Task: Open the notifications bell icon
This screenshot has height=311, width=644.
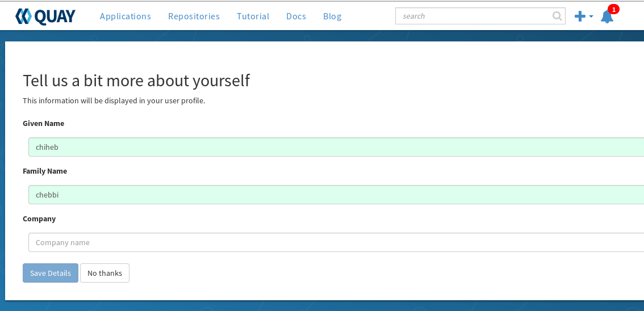Action: 607,16
